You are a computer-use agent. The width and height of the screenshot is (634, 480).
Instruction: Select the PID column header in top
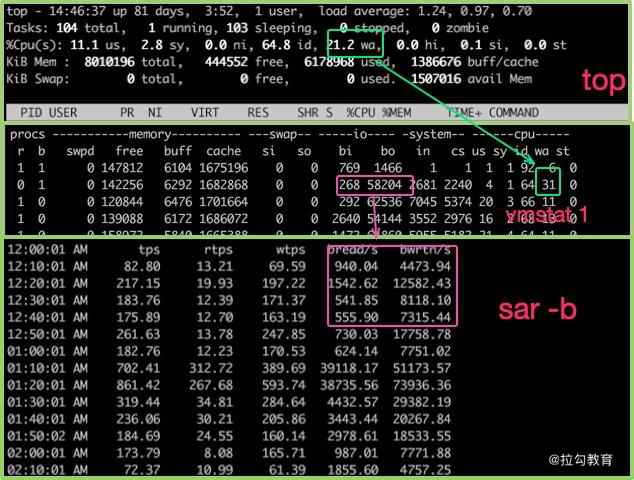tap(32, 113)
